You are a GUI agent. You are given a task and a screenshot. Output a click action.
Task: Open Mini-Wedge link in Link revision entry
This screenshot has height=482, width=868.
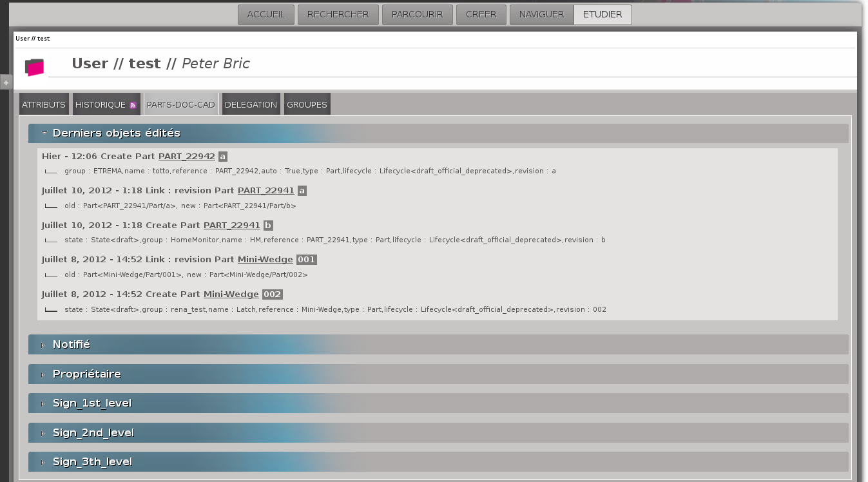pyautogui.click(x=265, y=260)
